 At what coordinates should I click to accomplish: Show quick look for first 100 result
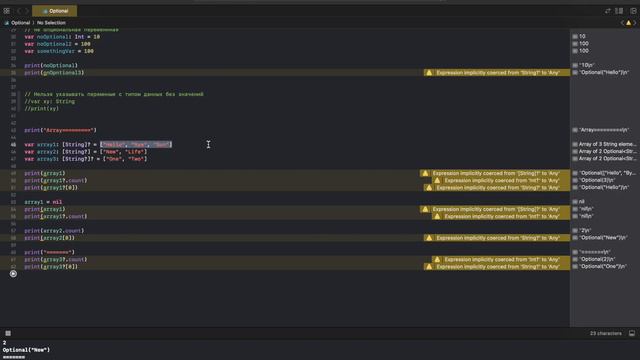[x=575, y=44]
